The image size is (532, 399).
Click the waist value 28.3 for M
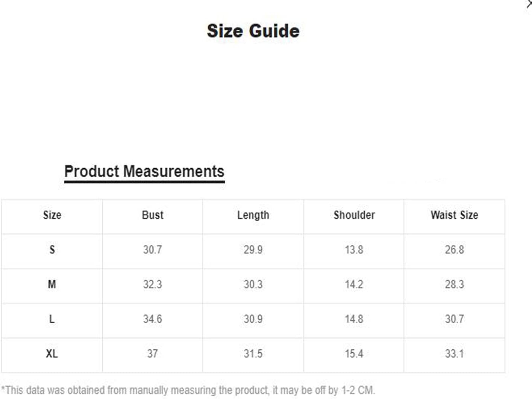coord(454,284)
